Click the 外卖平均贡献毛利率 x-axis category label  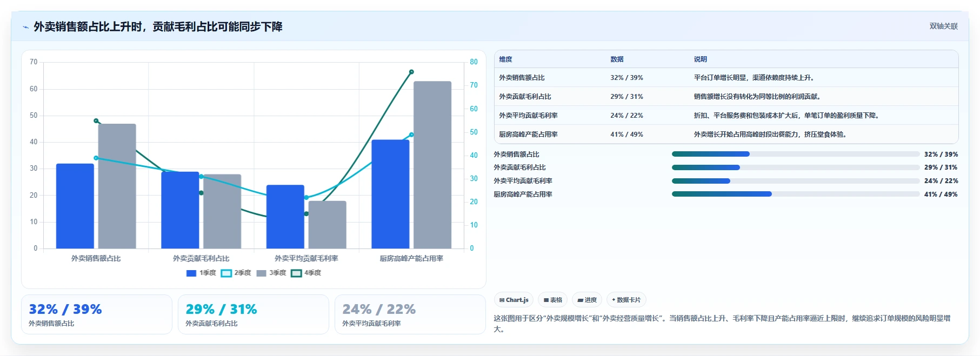[x=306, y=259]
